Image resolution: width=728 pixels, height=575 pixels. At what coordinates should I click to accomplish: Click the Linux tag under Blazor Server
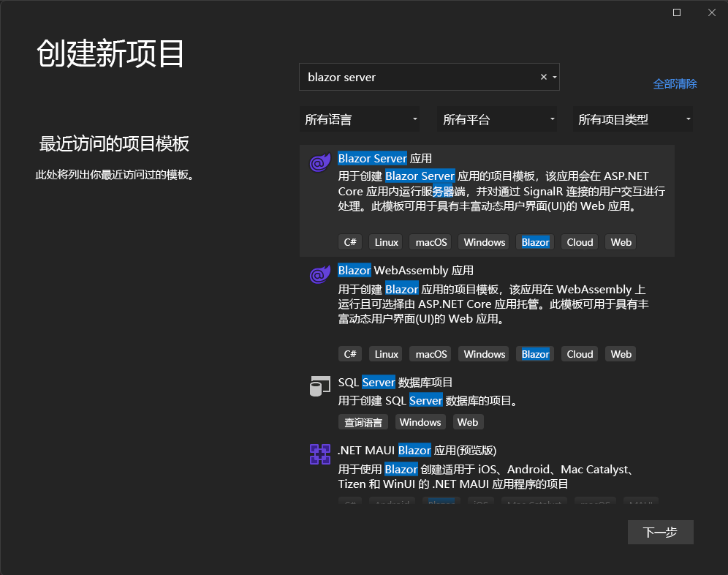(x=386, y=242)
